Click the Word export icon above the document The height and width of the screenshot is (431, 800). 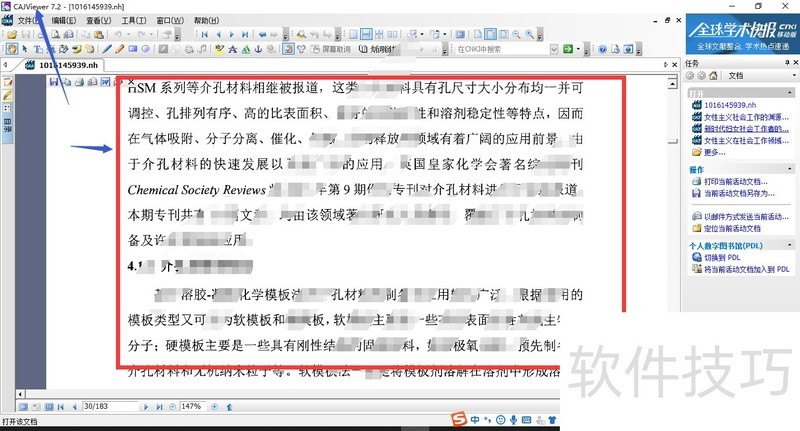[x=105, y=82]
